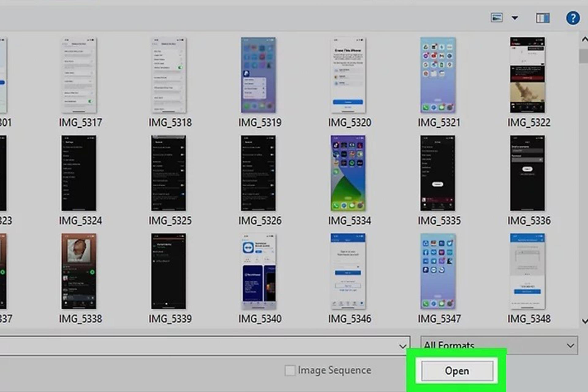Select the IMG_5348 thumbnail
This screenshot has height=392, width=588.
[x=528, y=271]
